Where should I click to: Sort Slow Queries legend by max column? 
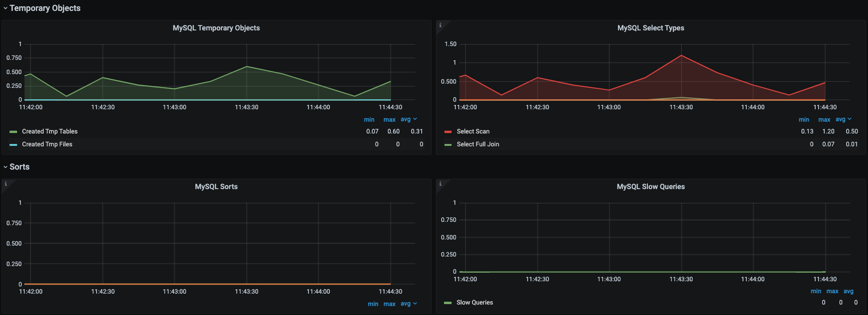tap(832, 291)
